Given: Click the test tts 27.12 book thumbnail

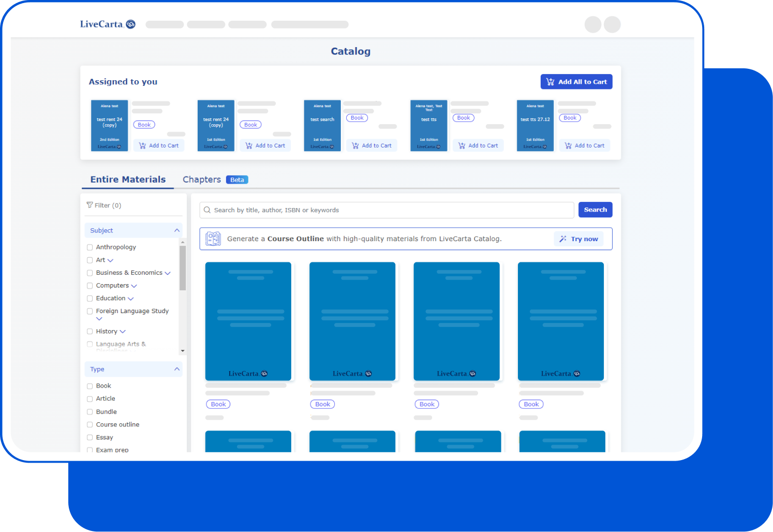Looking at the screenshot, I should click(x=535, y=125).
